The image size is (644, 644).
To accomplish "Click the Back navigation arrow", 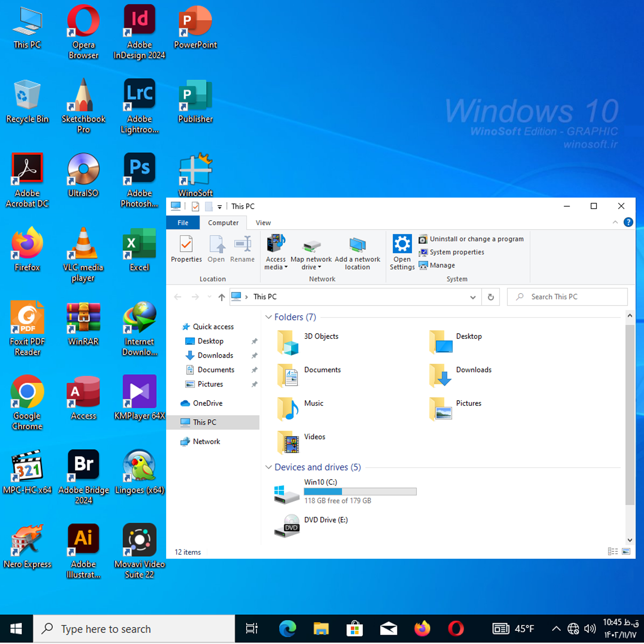I will point(178,297).
